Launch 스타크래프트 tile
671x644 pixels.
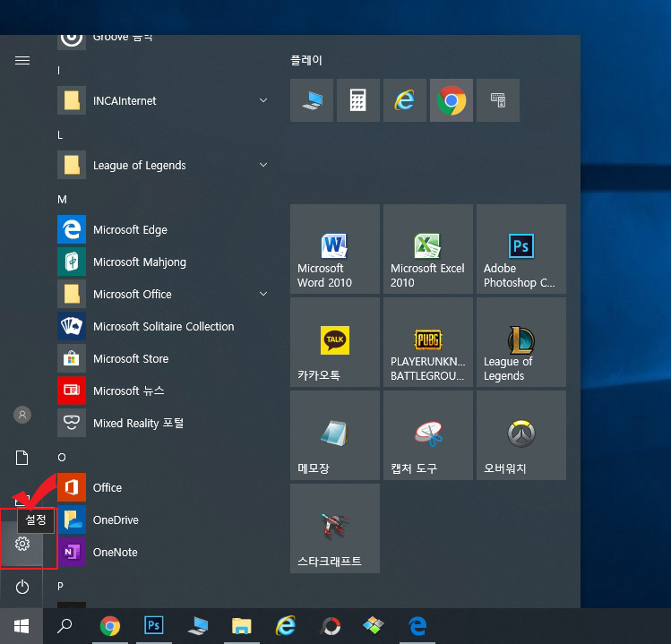click(x=335, y=528)
